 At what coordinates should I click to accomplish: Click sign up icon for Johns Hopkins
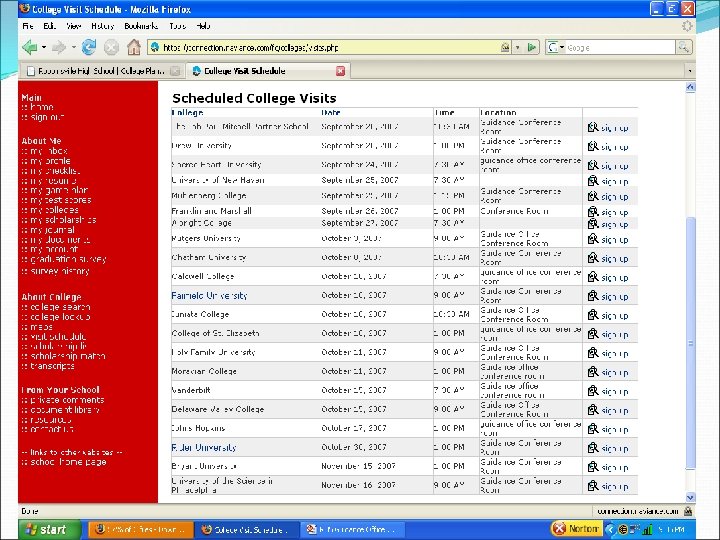(593, 428)
